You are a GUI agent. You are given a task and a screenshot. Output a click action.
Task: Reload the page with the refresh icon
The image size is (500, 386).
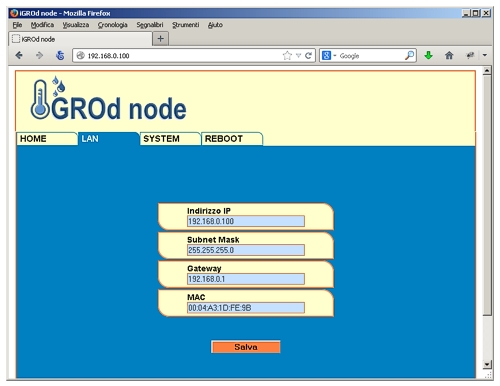[x=308, y=55]
